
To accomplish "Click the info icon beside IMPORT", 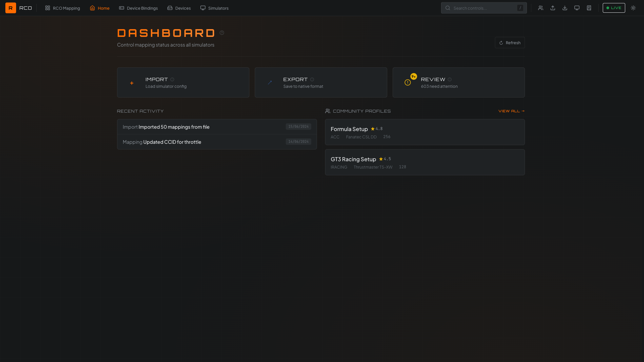I will click(172, 80).
